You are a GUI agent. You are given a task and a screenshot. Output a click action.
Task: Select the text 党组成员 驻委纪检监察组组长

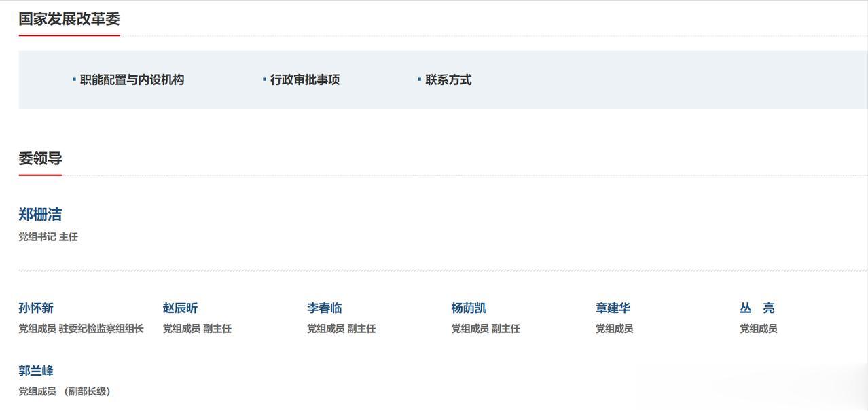[x=81, y=329]
